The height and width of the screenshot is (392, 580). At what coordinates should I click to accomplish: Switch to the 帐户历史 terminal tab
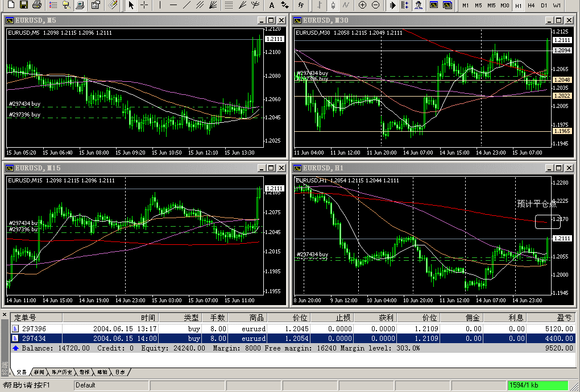click(62, 372)
